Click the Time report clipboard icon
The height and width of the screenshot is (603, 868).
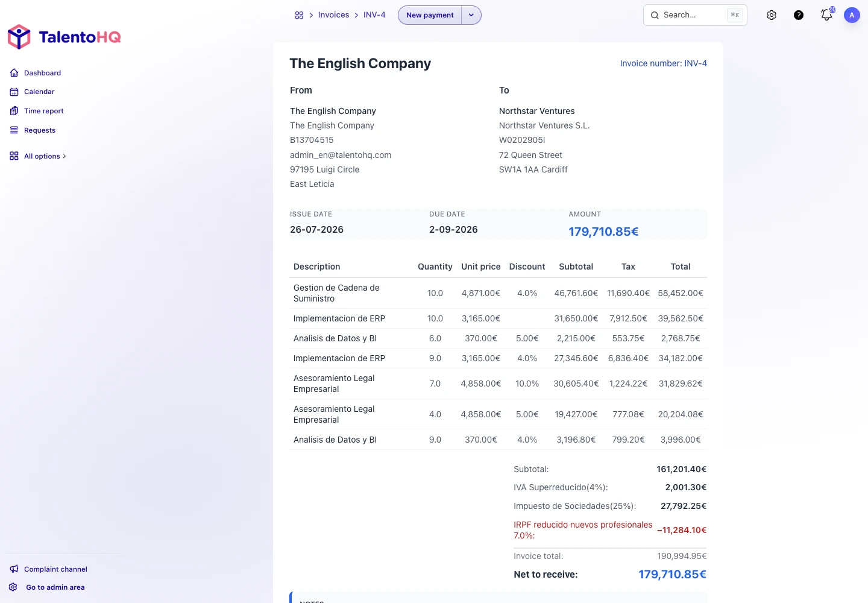[14, 111]
